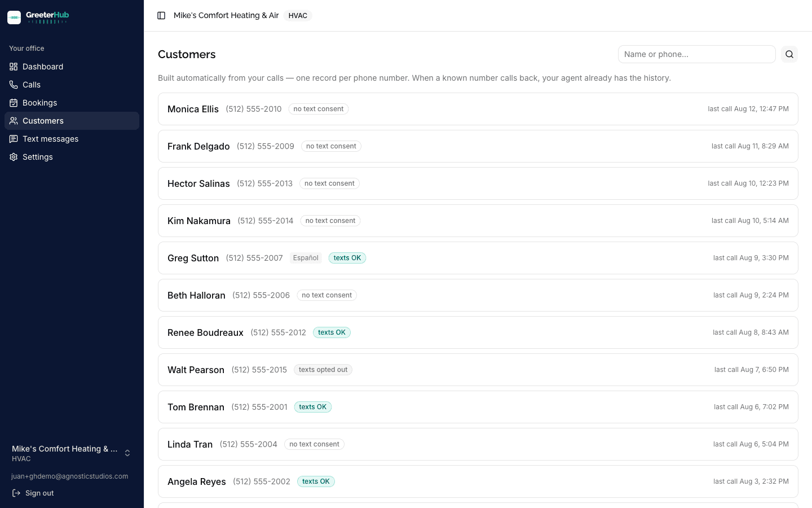Image resolution: width=812 pixels, height=508 pixels.
Task: Open Kim Nakamura customer record
Action: point(478,221)
